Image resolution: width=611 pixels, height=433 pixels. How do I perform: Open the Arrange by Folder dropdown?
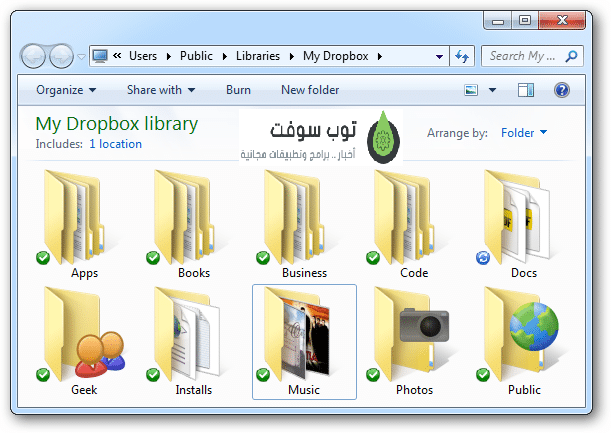[524, 133]
